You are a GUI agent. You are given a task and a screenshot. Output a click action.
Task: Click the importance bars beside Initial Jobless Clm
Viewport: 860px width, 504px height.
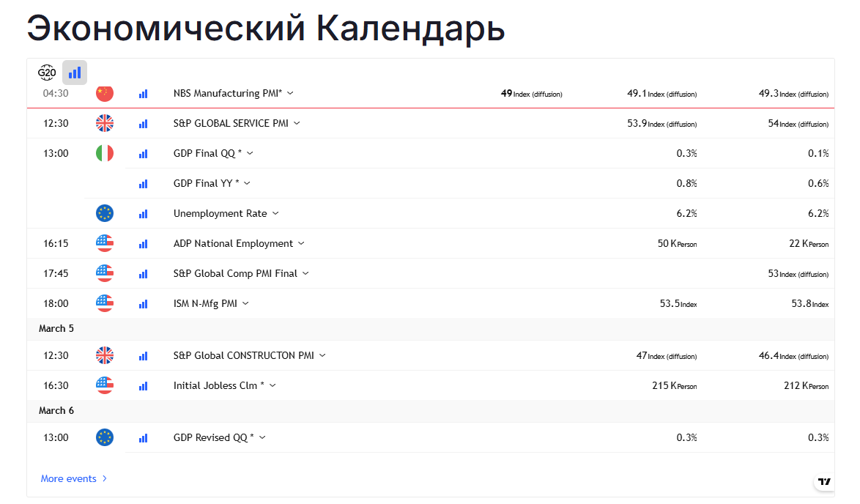point(143,385)
